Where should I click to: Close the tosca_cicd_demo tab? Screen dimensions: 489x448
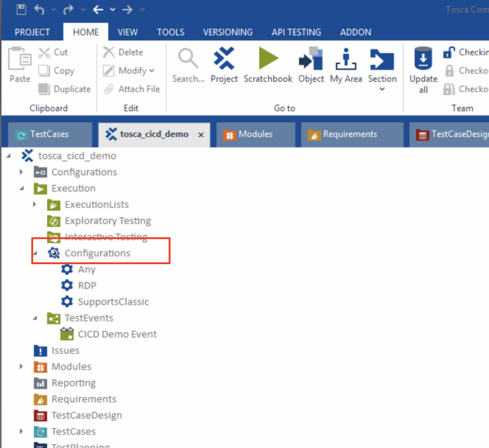tap(201, 135)
